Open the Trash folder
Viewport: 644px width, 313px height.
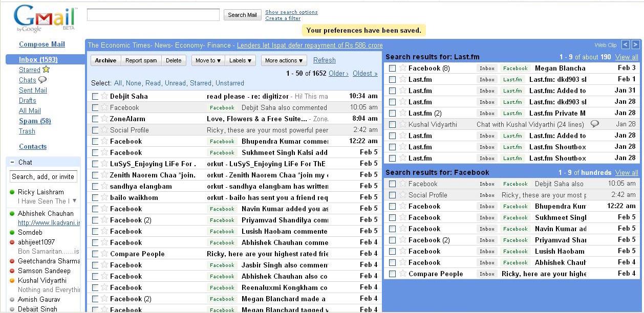click(x=27, y=131)
